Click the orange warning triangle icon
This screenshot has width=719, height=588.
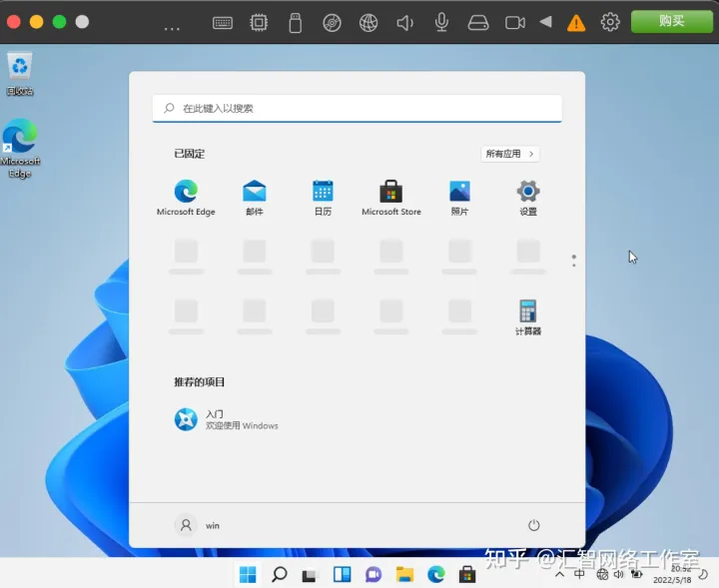click(x=576, y=22)
